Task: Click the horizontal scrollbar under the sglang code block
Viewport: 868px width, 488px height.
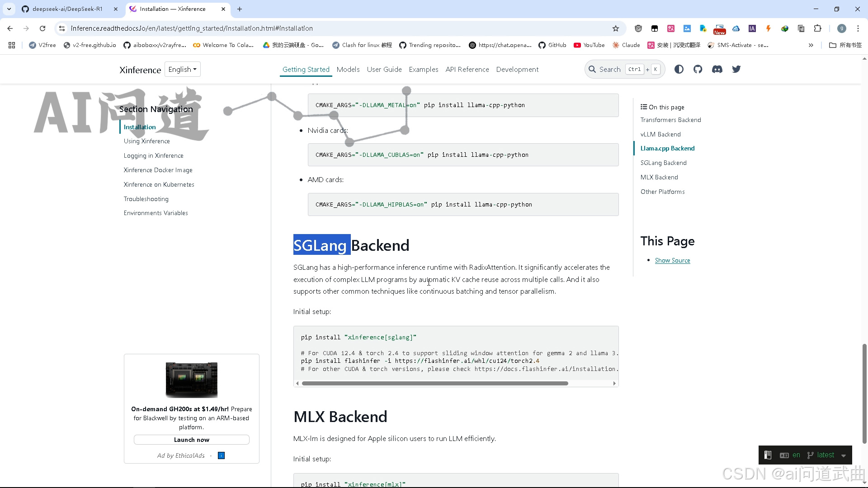Action: 434,383
